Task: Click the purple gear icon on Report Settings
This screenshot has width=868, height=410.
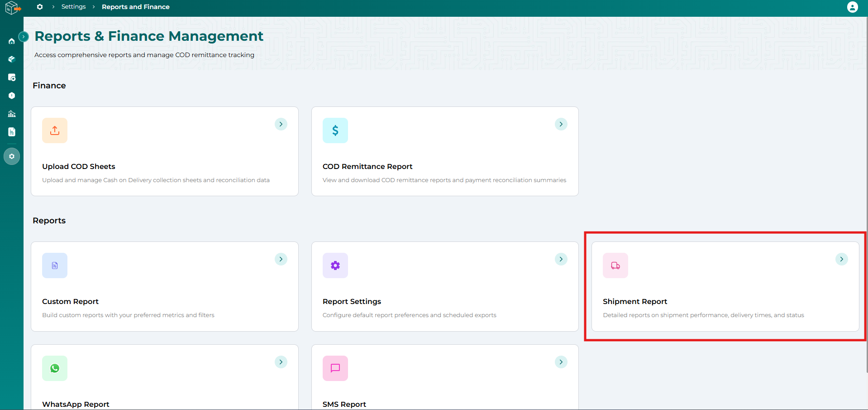Action: pos(335,265)
